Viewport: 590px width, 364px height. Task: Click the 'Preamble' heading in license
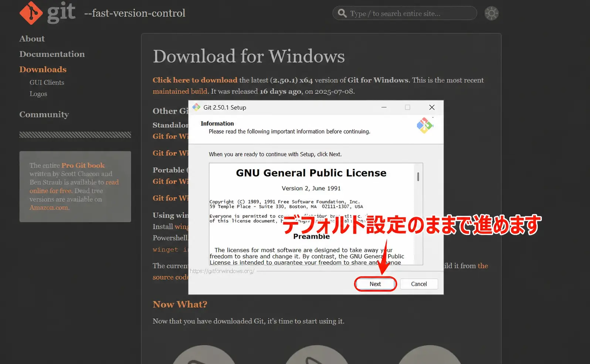pyautogui.click(x=311, y=237)
